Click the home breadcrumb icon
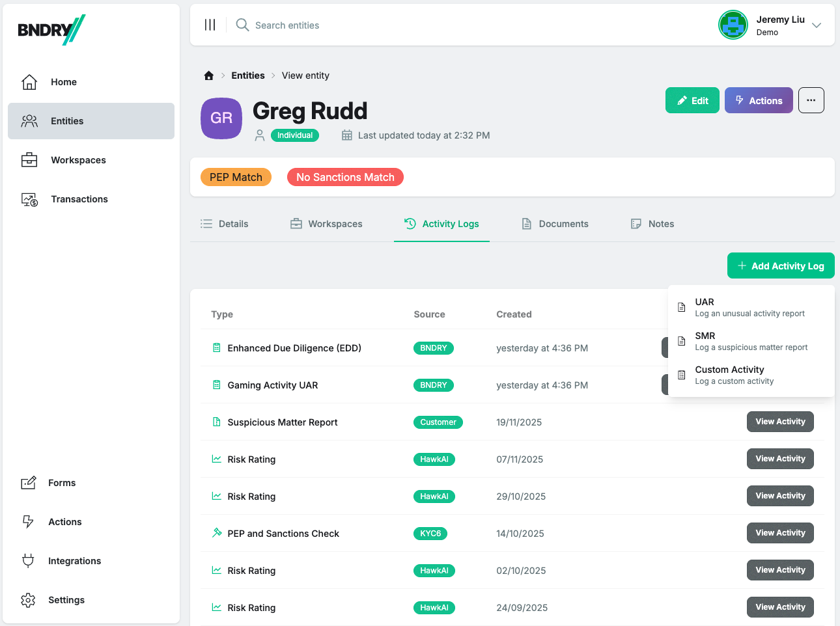The height and width of the screenshot is (626, 840). (x=208, y=75)
